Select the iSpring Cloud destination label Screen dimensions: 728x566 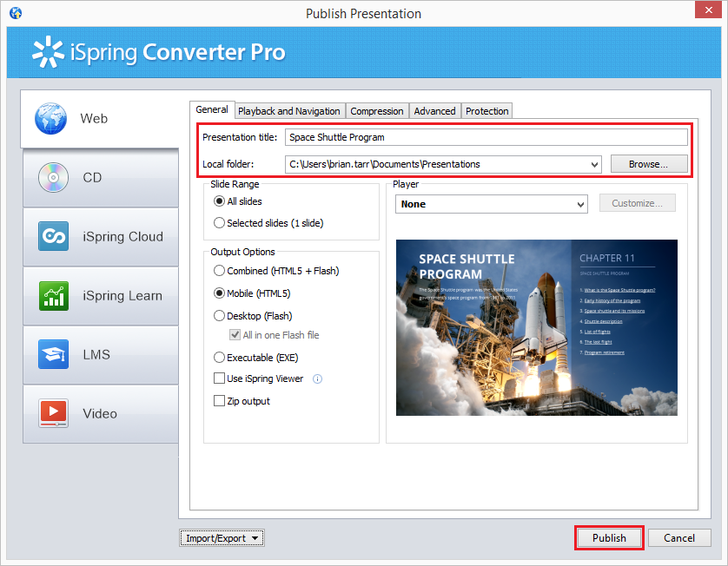click(123, 237)
